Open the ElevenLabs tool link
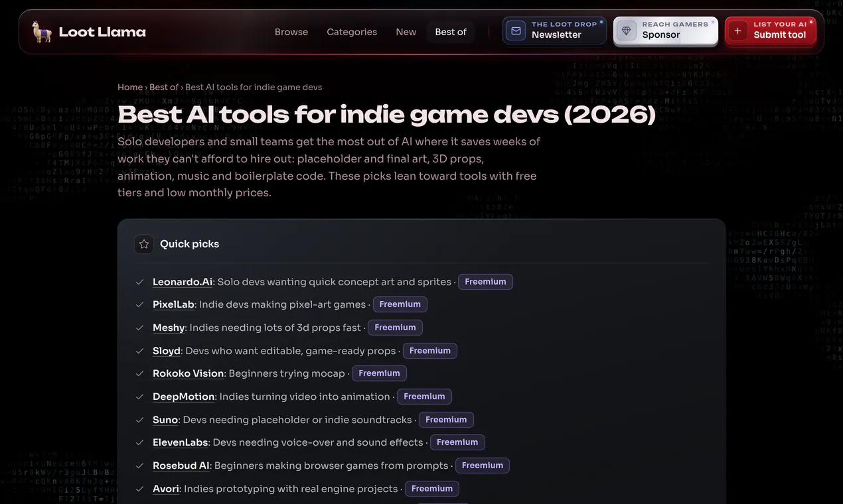 pyautogui.click(x=181, y=442)
